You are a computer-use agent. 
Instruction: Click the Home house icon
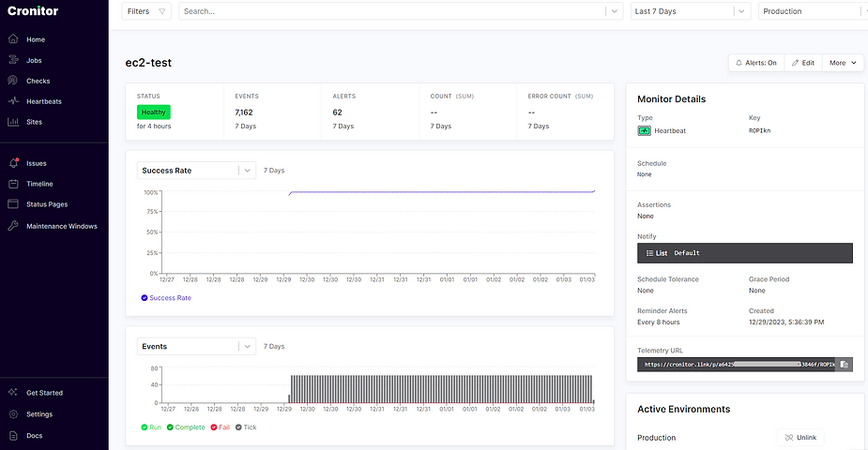13,39
